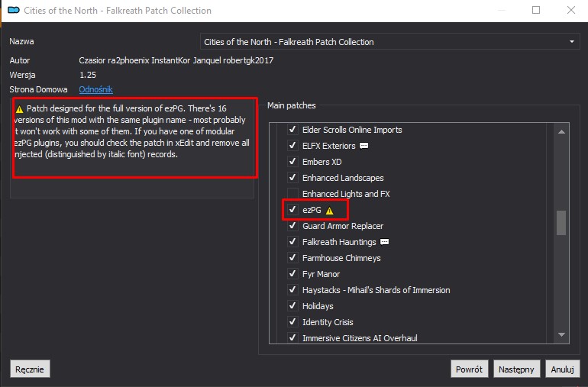Click the comment icon beside ELFX Exteriors
The image size is (588, 387).
coord(363,146)
